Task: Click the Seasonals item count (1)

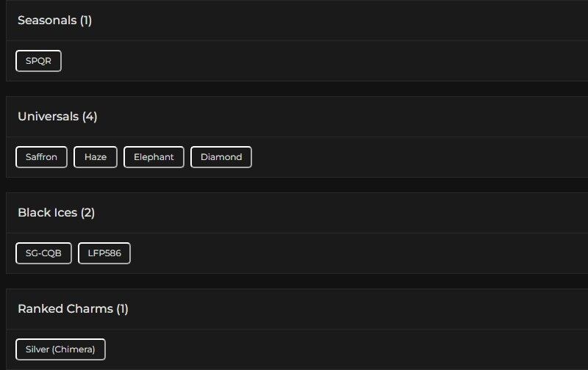Action: point(86,21)
